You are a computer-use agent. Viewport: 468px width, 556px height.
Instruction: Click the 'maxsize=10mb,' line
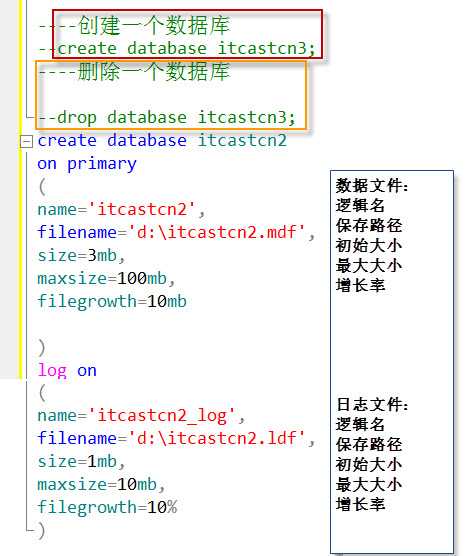(x=101, y=484)
